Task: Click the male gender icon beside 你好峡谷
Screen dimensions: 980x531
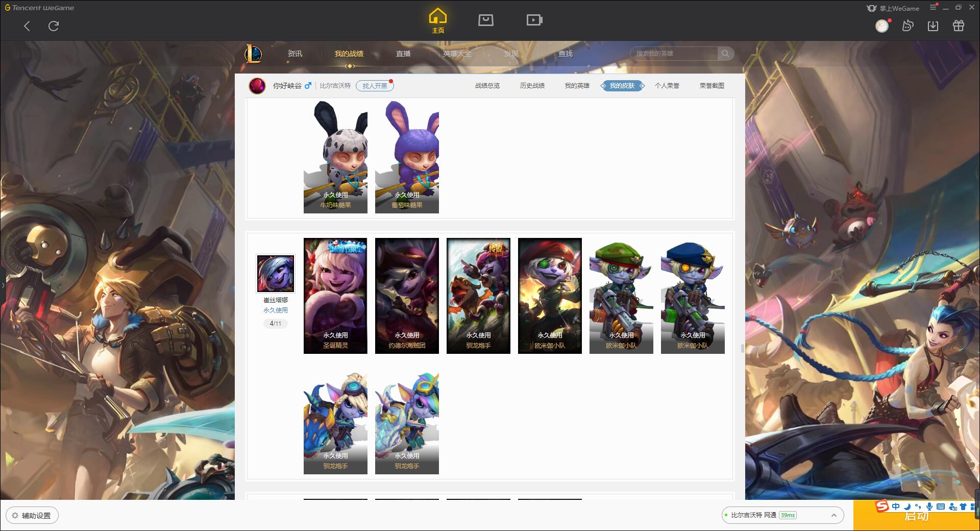Action: tap(308, 86)
